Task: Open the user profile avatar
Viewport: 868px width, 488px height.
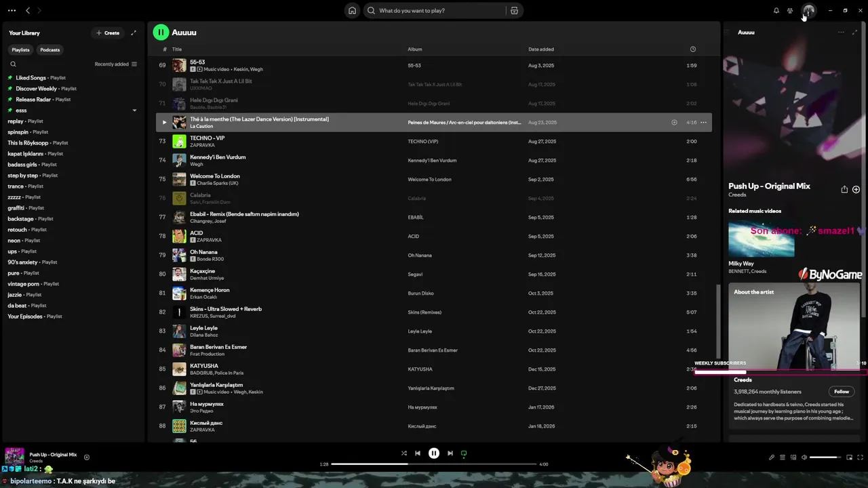Action: tap(808, 11)
